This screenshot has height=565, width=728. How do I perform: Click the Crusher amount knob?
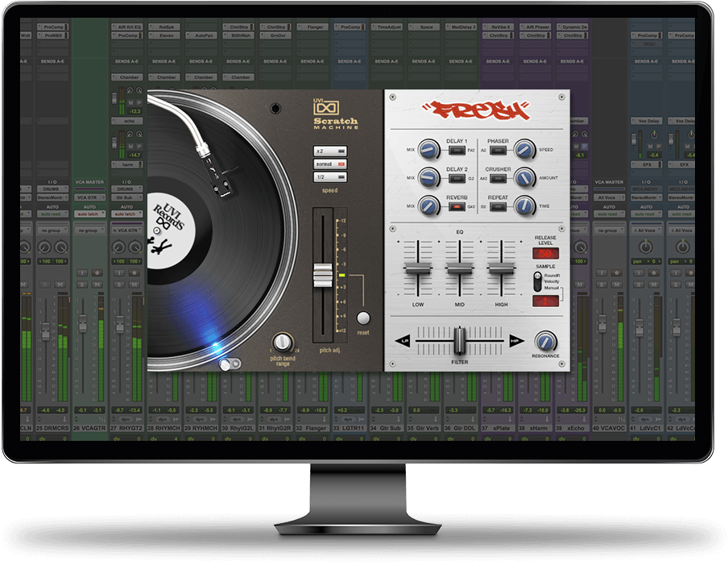(x=524, y=177)
